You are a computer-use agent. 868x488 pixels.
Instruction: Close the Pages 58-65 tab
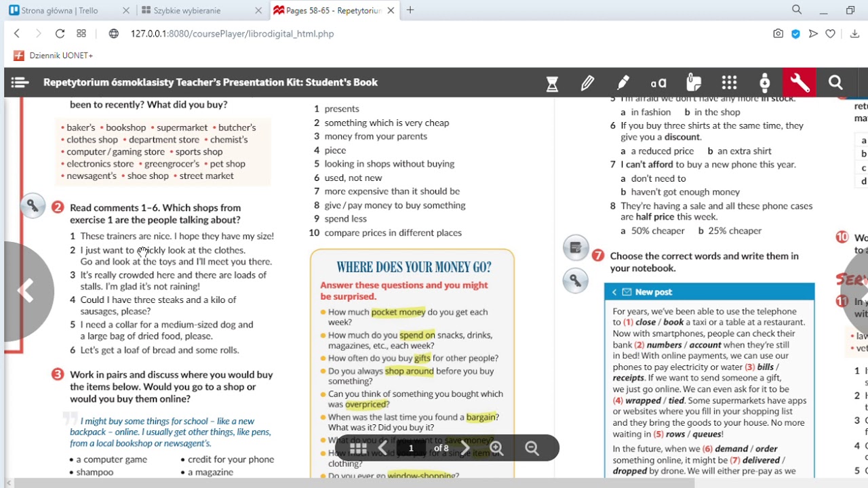(391, 11)
